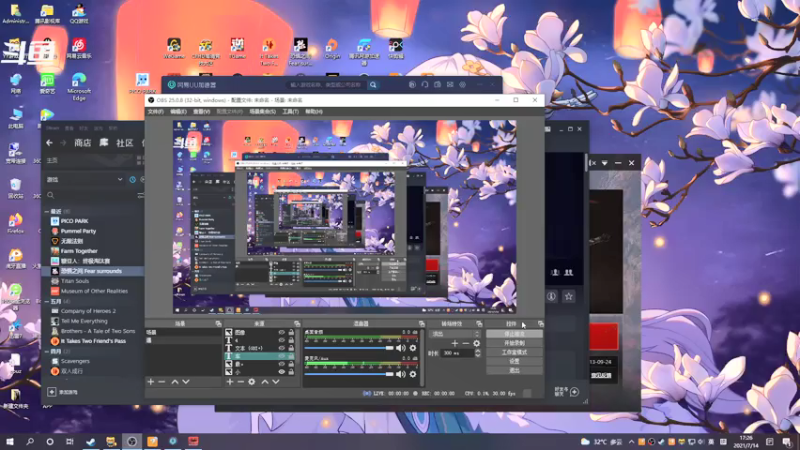The width and height of the screenshot is (800, 450).
Task: Open the Scene Collection menu in OBS
Action: coord(263,111)
